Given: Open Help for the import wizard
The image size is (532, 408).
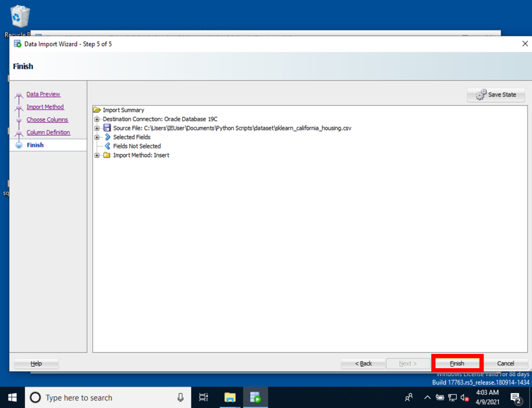Looking at the screenshot, I should coord(36,363).
